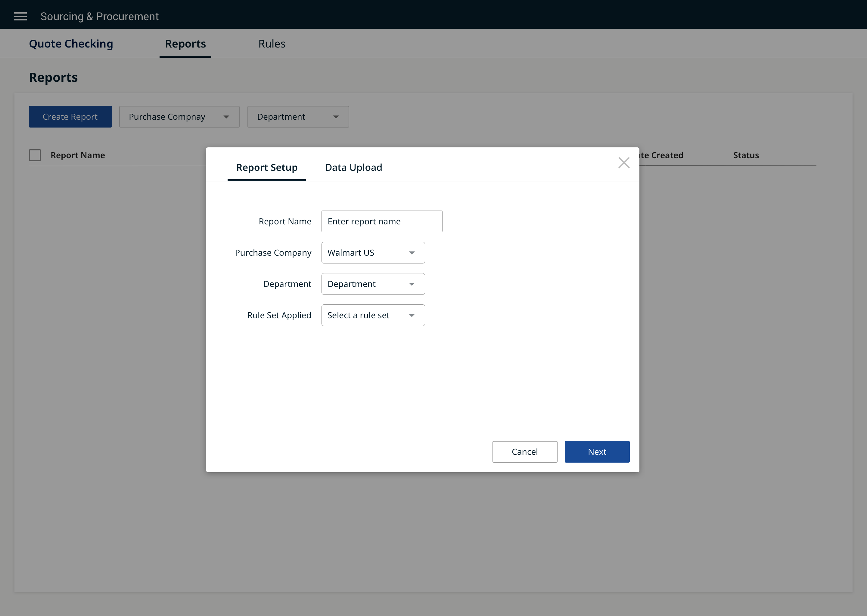This screenshot has width=867, height=616.
Task: Cancel the report setup
Action: tap(525, 452)
